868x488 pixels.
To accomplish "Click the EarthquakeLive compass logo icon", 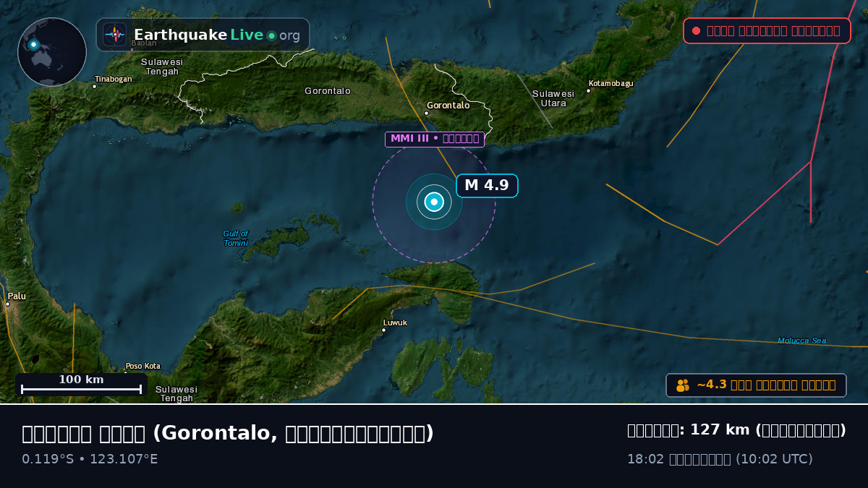I will pyautogui.click(x=115, y=35).
